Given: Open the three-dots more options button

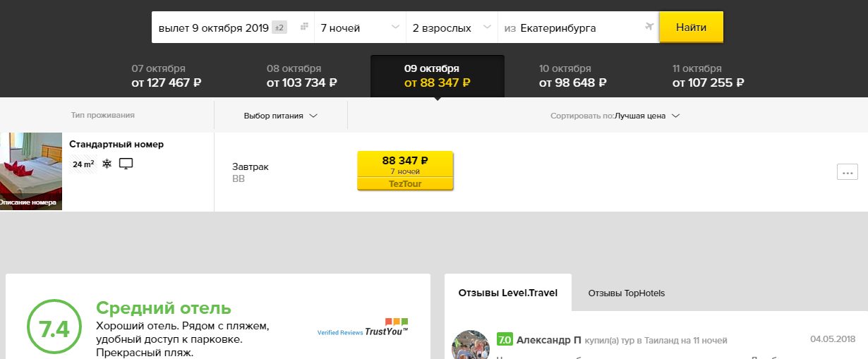Looking at the screenshot, I should click(x=847, y=171).
